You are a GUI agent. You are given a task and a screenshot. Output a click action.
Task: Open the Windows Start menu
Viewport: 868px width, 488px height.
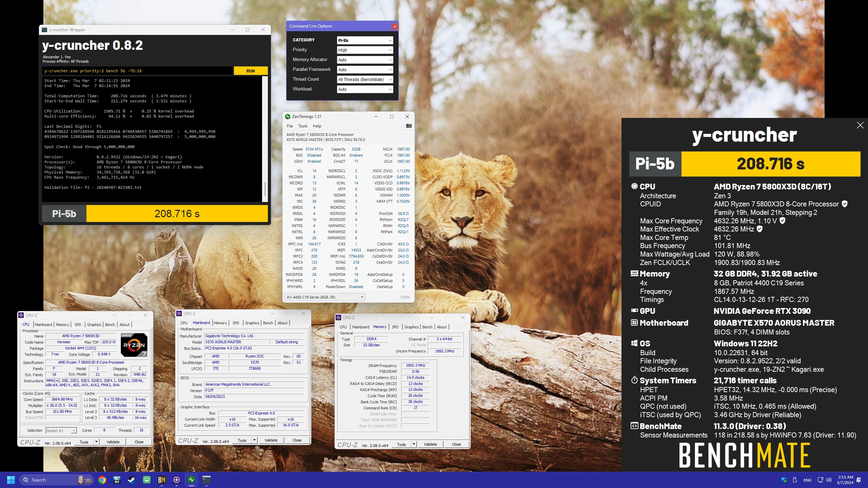11,480
